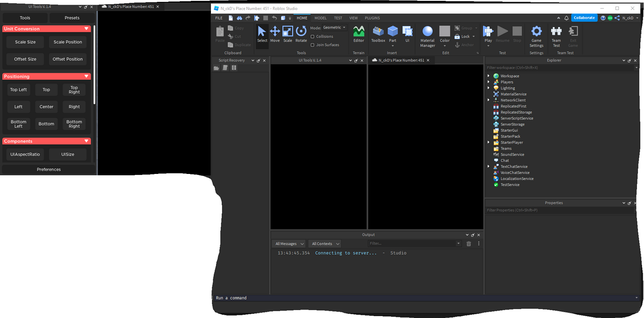Click the new file icon in quick access bar
Image resolution: width=644 pixels, height=318 pixels.
(x=231, y=18)
